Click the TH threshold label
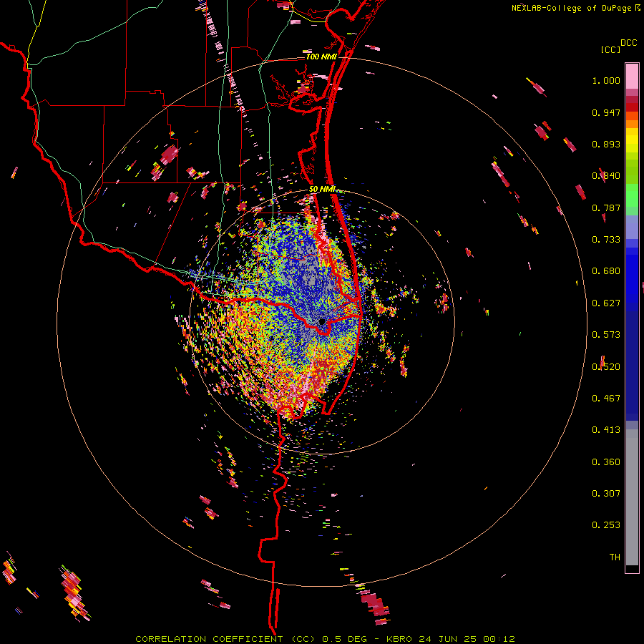The height and width of the screenshot is (644, 644). pos(615,557)
